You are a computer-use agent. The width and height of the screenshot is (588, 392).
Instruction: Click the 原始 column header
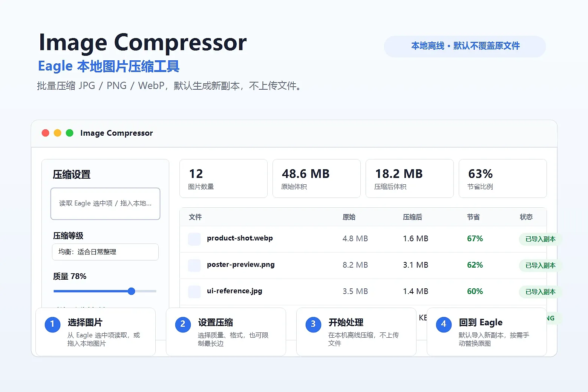(x=349, y=217)
